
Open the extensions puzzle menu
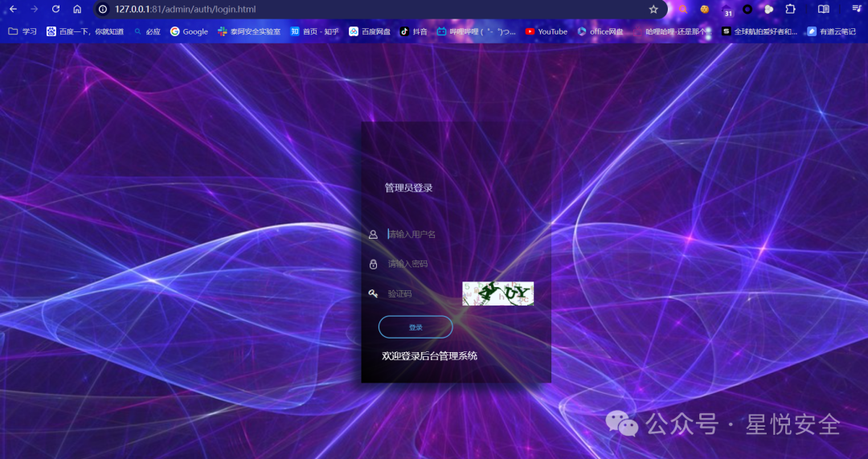coord(791,9)
